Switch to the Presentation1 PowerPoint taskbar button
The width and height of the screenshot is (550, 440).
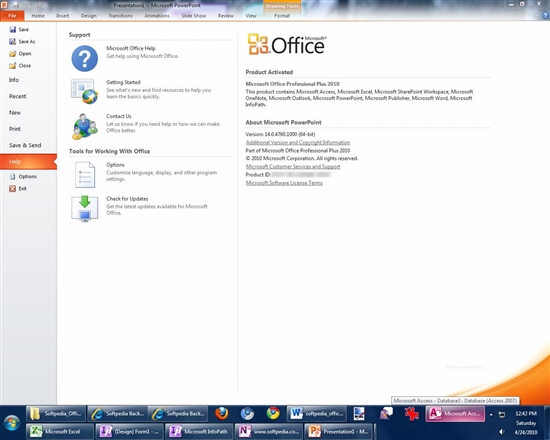(338, 431)
